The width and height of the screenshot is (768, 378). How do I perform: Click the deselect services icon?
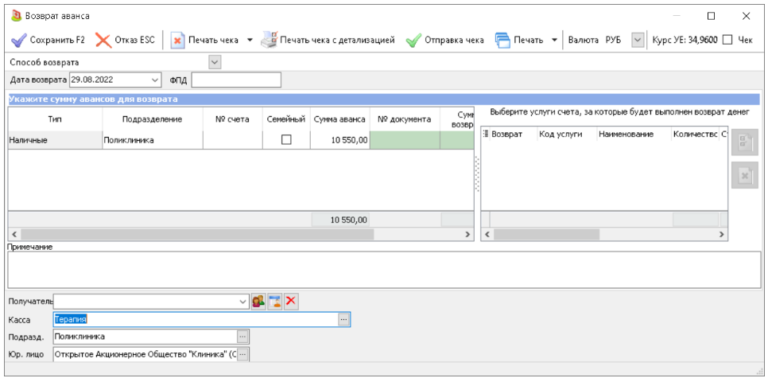click(744, 175)
